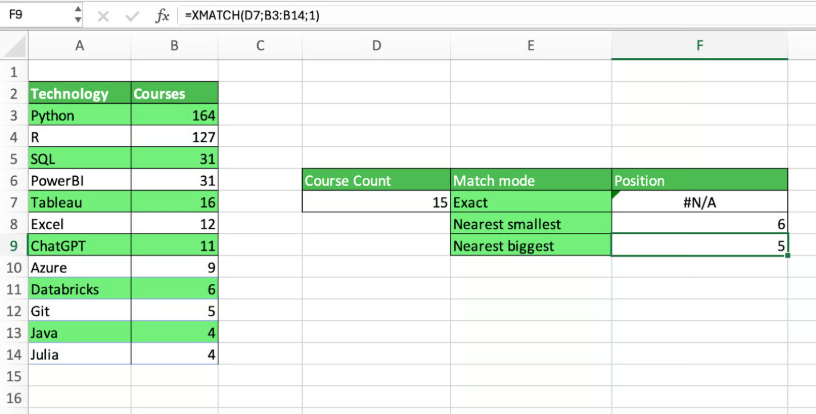Select the highlighted column F header
The width and height of the screenshot is (816, 414).
click(699, 46)
